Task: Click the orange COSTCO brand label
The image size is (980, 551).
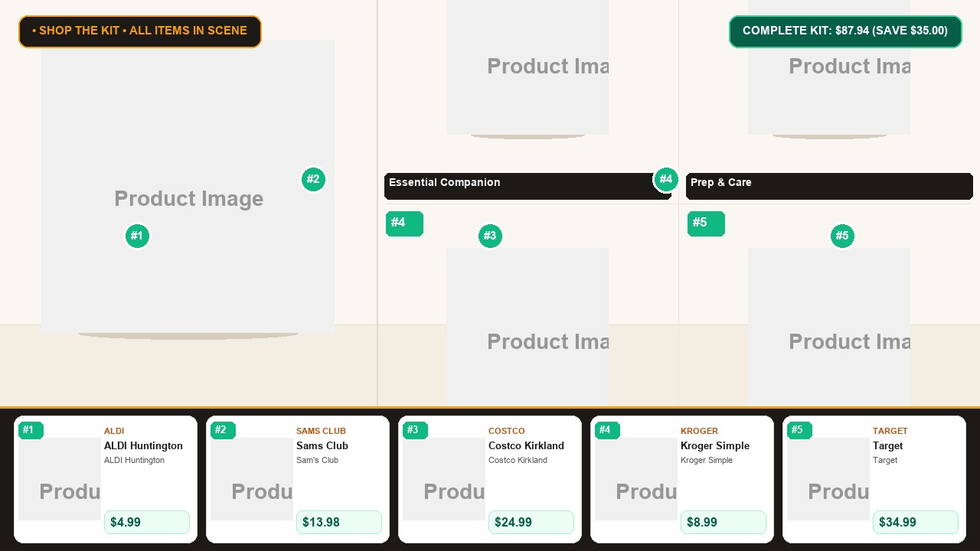Action: (x=507, y=431)
